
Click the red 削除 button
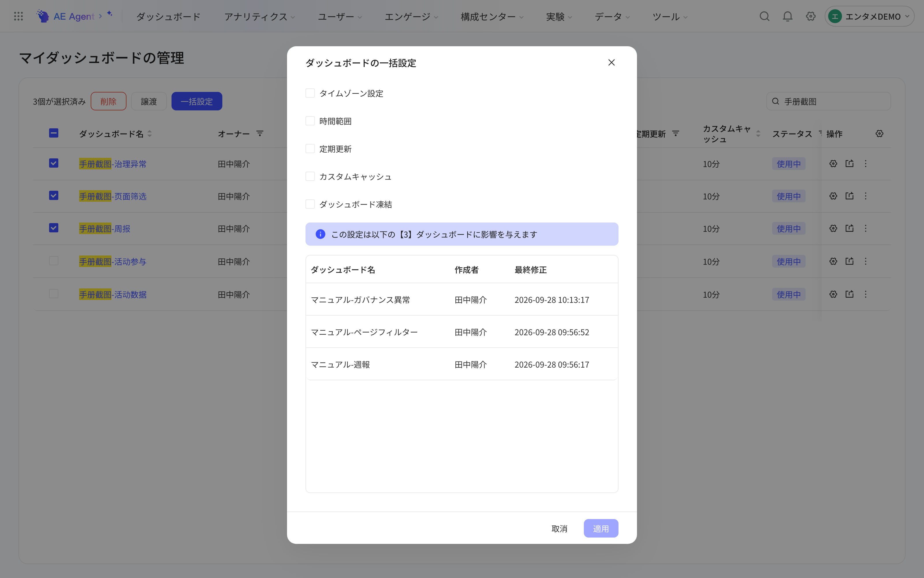pyautogui.click(x=109, y=101)
